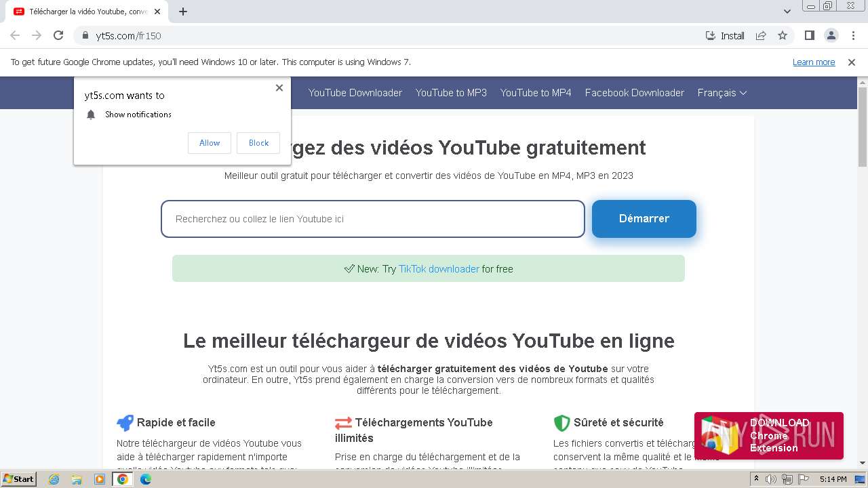Image resolution: width=868 pixels, height=488 pixels.
Task: Click the address bar URL
Action: (x=129, y=35)
